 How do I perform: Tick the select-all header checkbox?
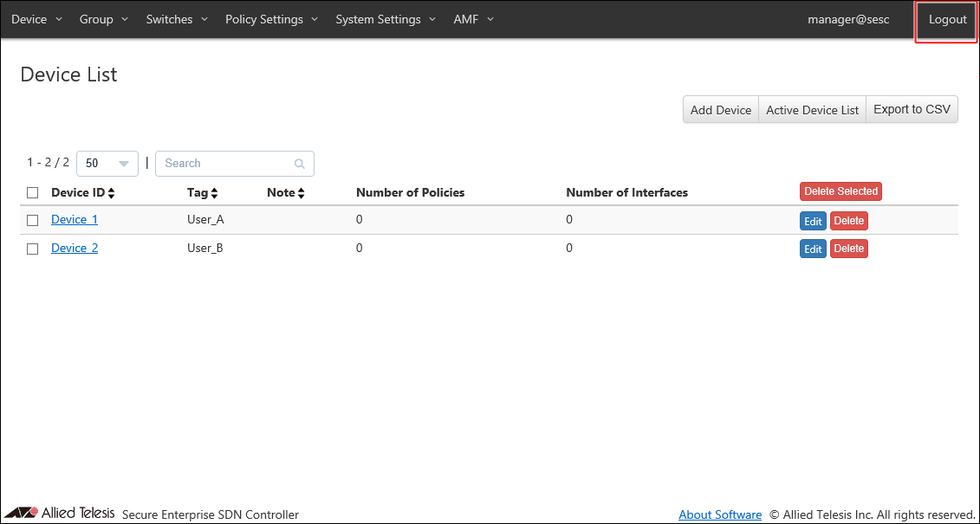pyautogui.click(x=33, y=192)
